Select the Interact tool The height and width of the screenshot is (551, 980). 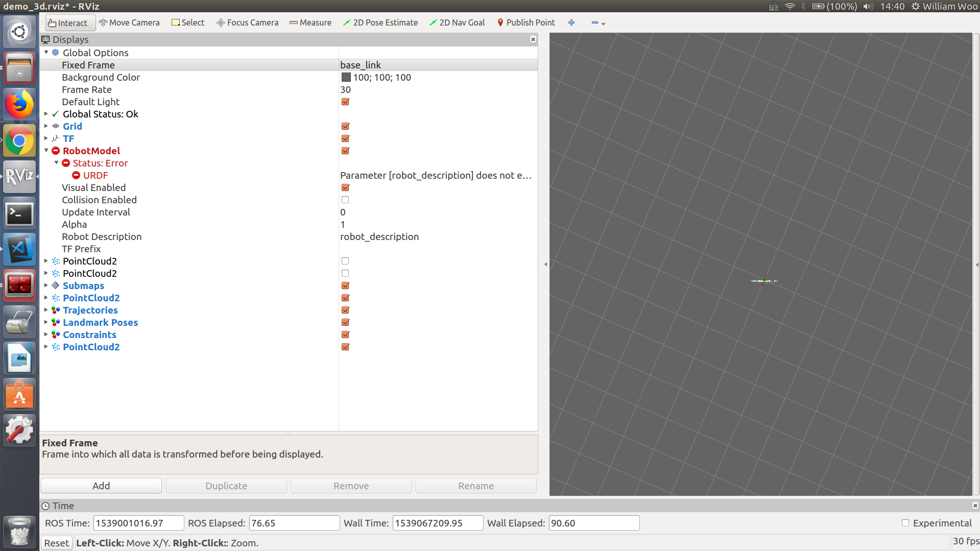coord(70,22)
